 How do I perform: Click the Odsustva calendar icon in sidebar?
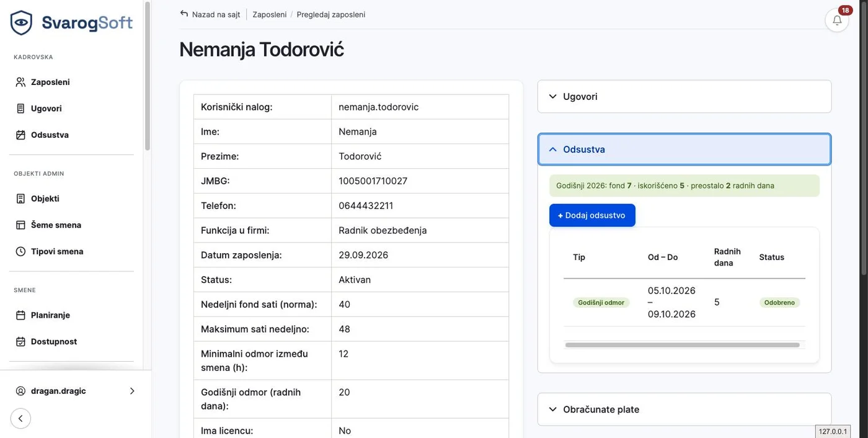click(x=20, y=135)
